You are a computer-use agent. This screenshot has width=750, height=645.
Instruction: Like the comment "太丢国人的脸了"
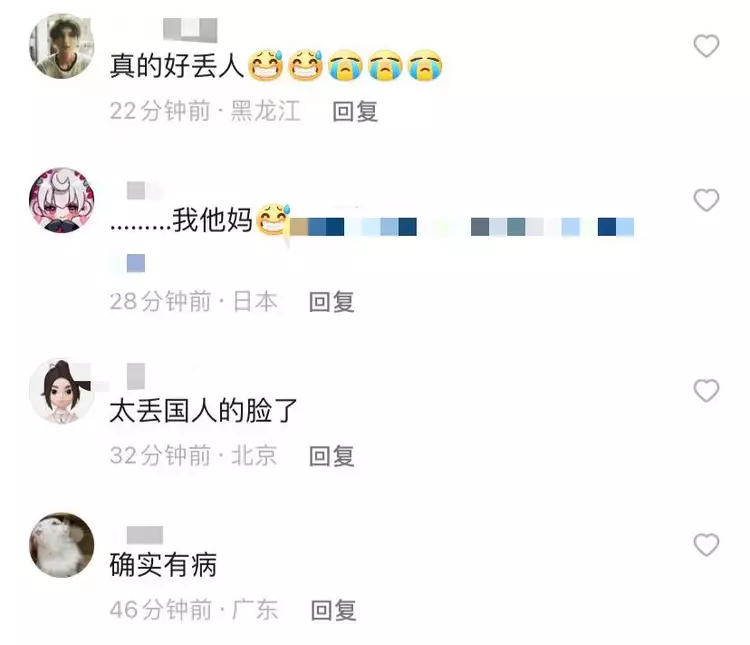tap(706, 390)
